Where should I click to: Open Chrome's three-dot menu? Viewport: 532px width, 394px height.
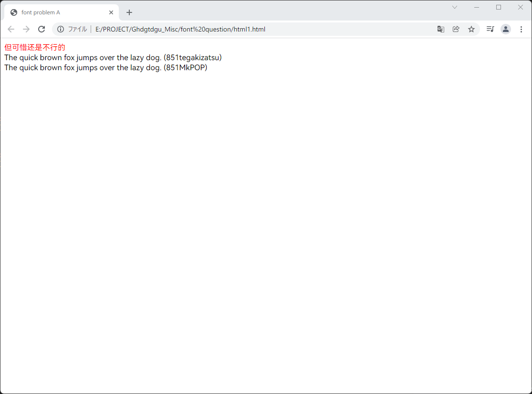coord(521,29)
